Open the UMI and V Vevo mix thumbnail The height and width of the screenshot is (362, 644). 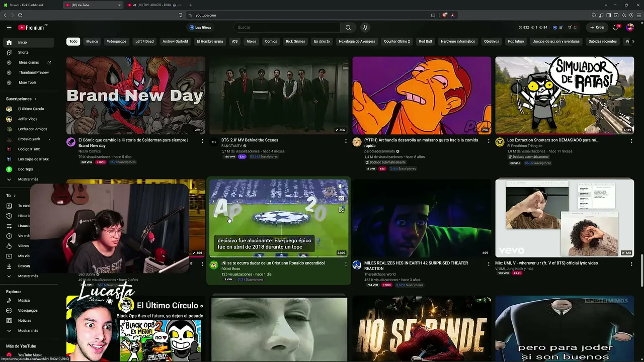(x=565, y=218)
